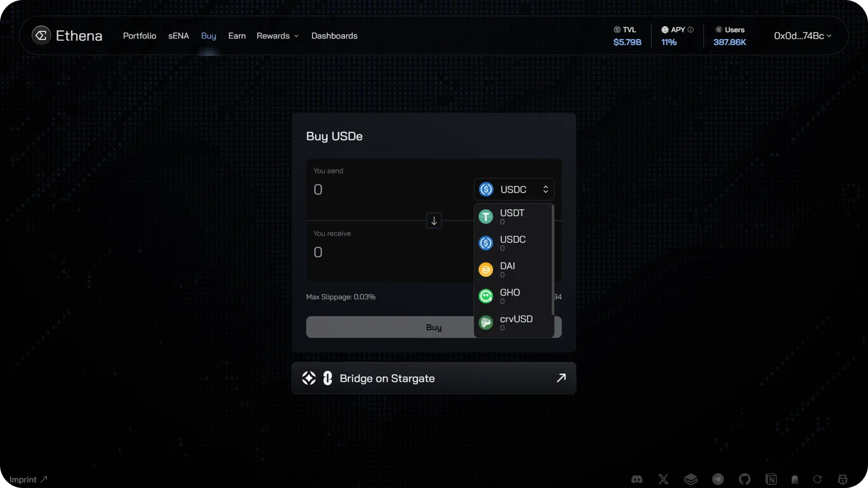
Task: Select GHO in the token dropdown
Action: 513,296
